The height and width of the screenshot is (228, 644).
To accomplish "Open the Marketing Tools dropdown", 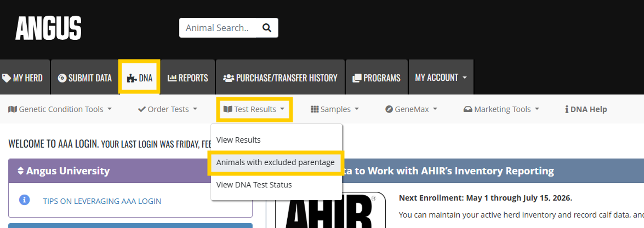I will coord(501,109).
